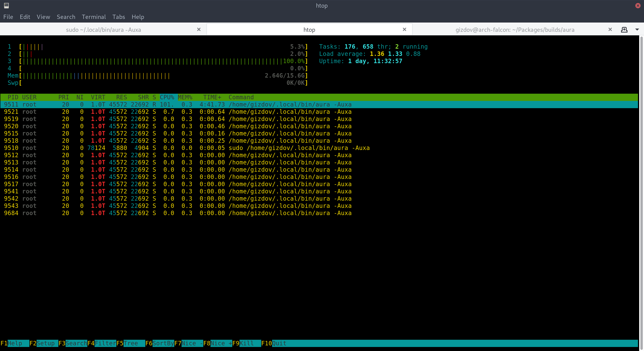Select process row with PID 9542
Image resolution: width=644 pixels, height=351 pixels.
pos(319,198)
